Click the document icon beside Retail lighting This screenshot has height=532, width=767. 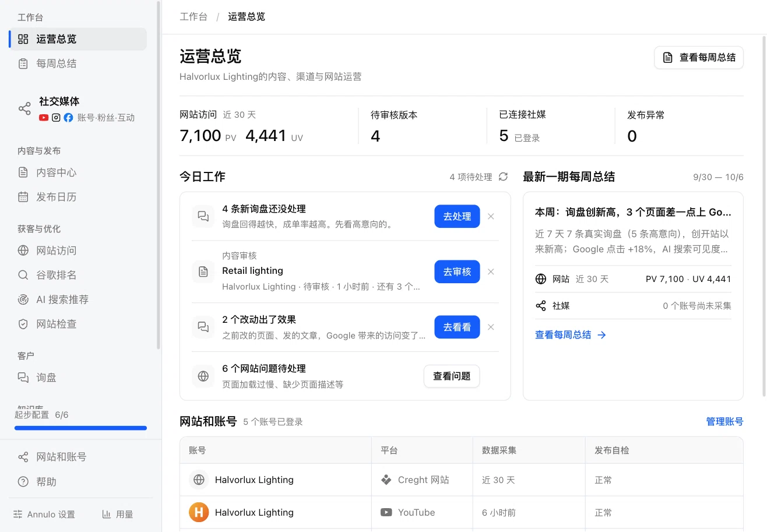pos(203,272)
